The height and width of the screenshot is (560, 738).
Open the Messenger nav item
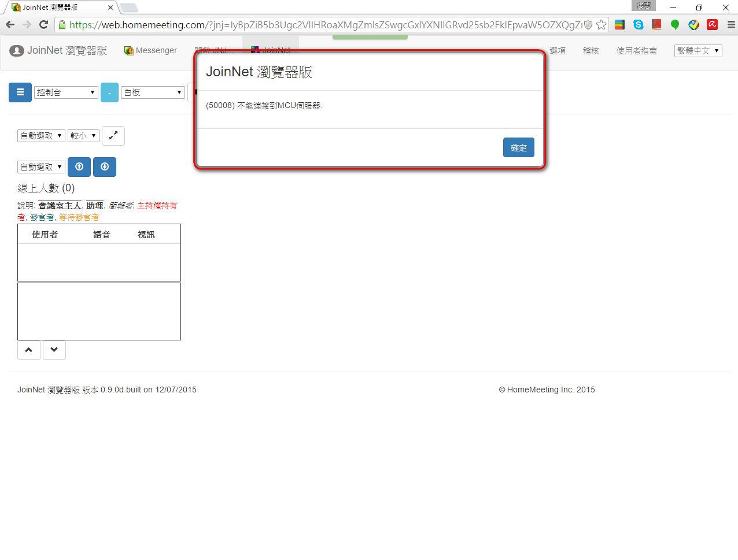pyautogui.click(x=151, y=51)
